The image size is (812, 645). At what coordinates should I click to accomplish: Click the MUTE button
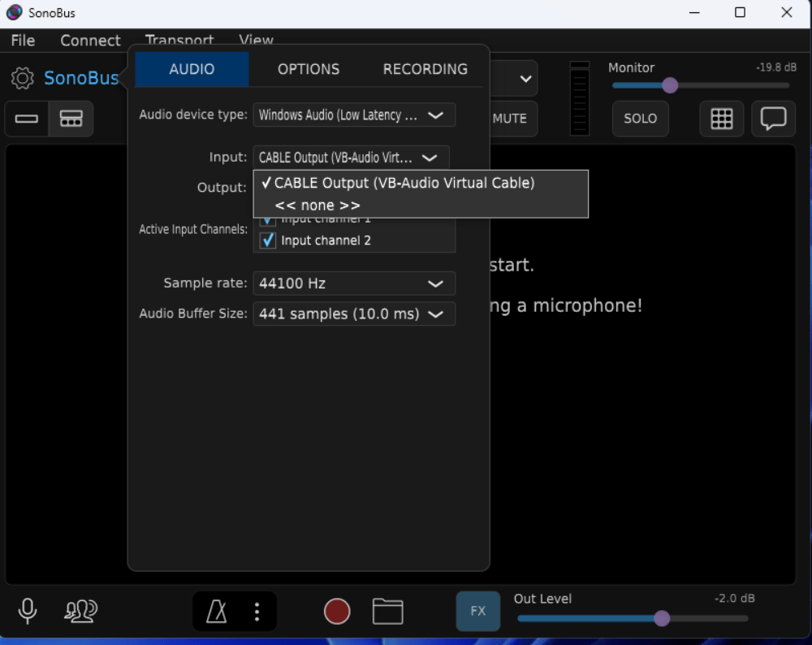point(510,119)
